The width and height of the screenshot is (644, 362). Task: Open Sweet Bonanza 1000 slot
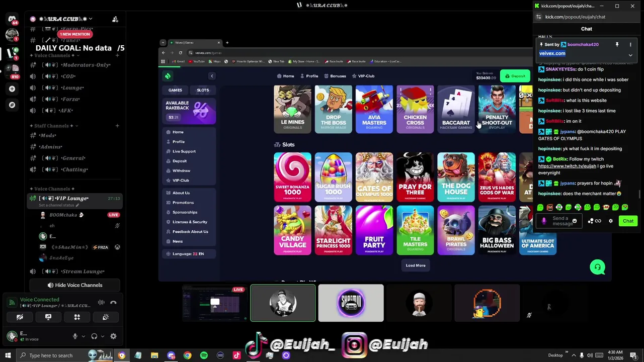(292, 177)
